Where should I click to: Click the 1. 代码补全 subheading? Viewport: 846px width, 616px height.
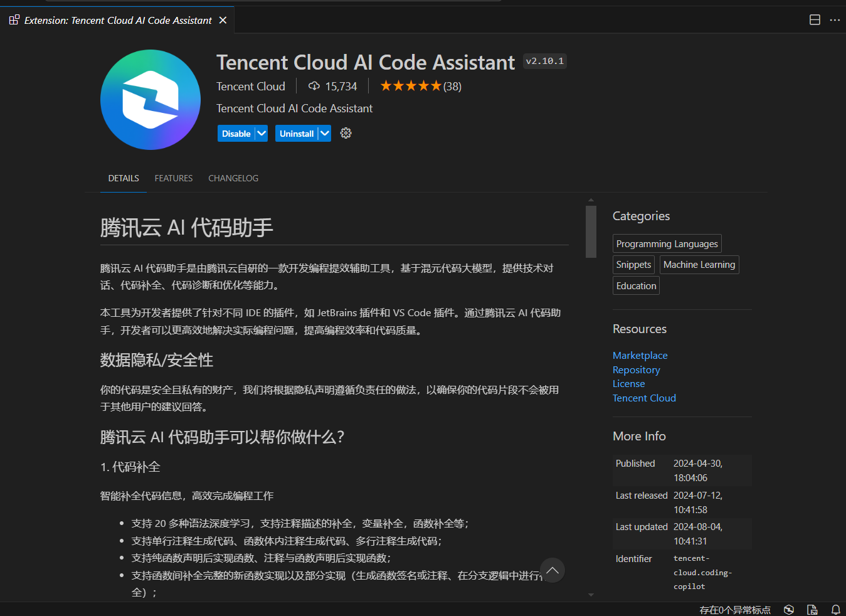tap(130, 467)
